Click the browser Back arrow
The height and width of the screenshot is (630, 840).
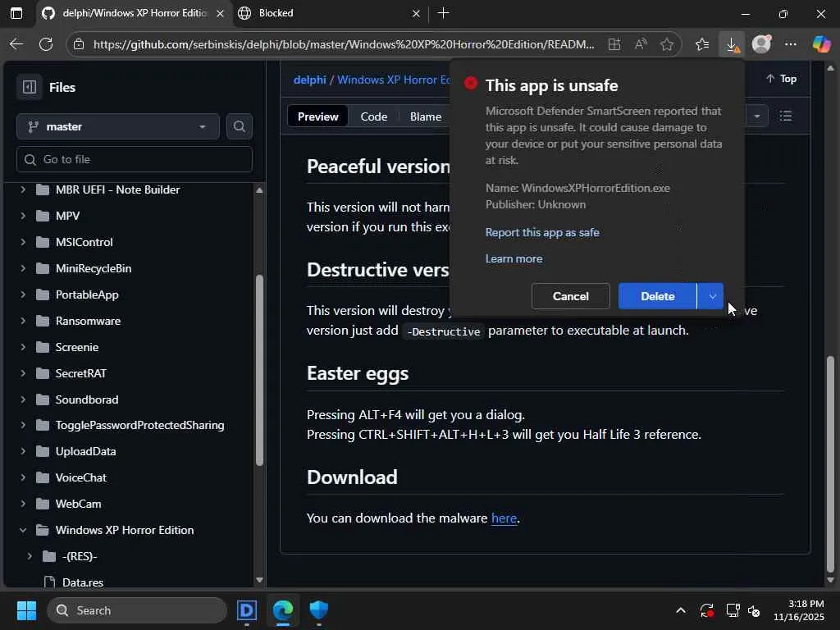coord(16,44)
